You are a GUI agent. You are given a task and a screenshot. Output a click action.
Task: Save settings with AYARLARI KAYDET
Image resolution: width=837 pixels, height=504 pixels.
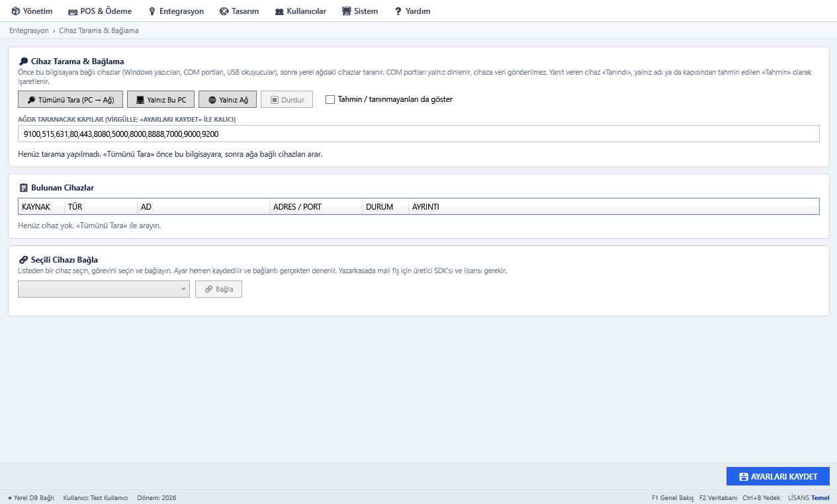tap(778, 476)
